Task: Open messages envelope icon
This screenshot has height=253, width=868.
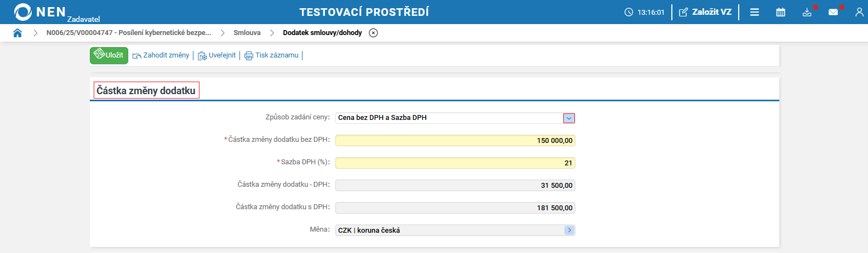Action: pyautogui.click(x=833, y=12)
